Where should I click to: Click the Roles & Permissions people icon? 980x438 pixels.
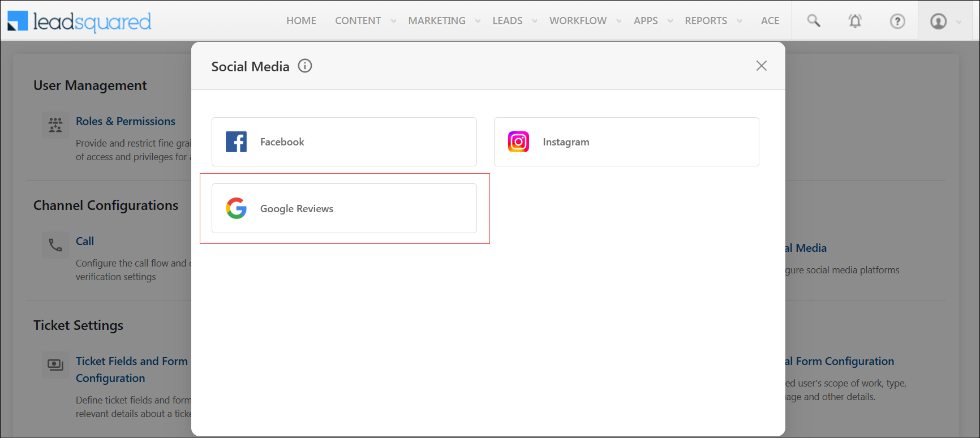coord(55,124)
